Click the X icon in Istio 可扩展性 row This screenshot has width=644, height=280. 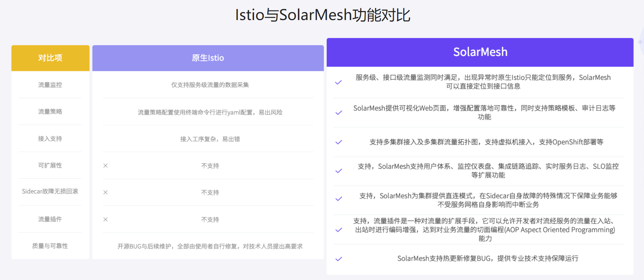click(x=106, y=166)
